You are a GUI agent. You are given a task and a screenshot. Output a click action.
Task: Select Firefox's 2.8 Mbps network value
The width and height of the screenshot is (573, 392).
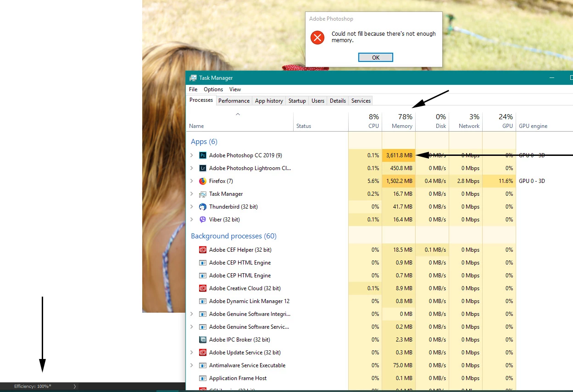[466, 181]
